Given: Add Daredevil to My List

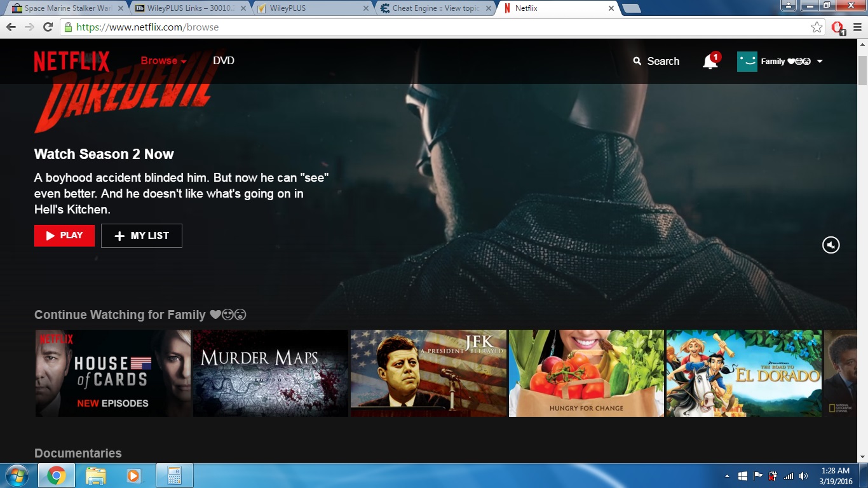Looking at the screenshot, I should point(141,236).
